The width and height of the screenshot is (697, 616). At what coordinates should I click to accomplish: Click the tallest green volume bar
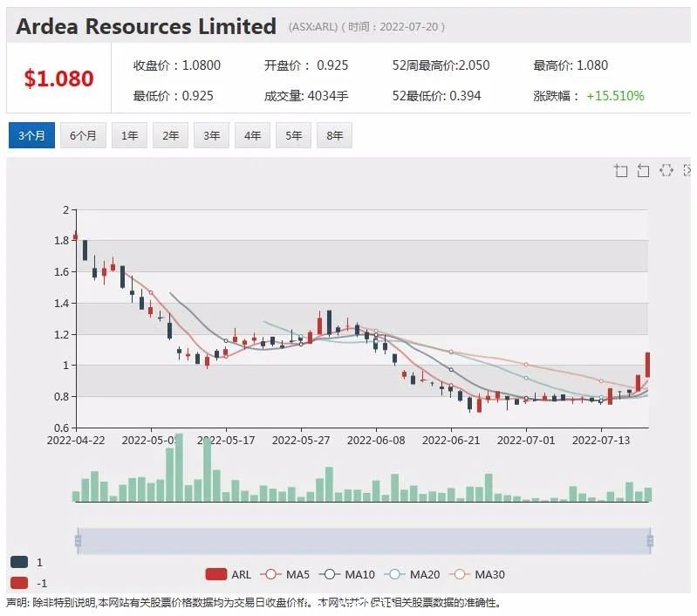pos(179,468)
